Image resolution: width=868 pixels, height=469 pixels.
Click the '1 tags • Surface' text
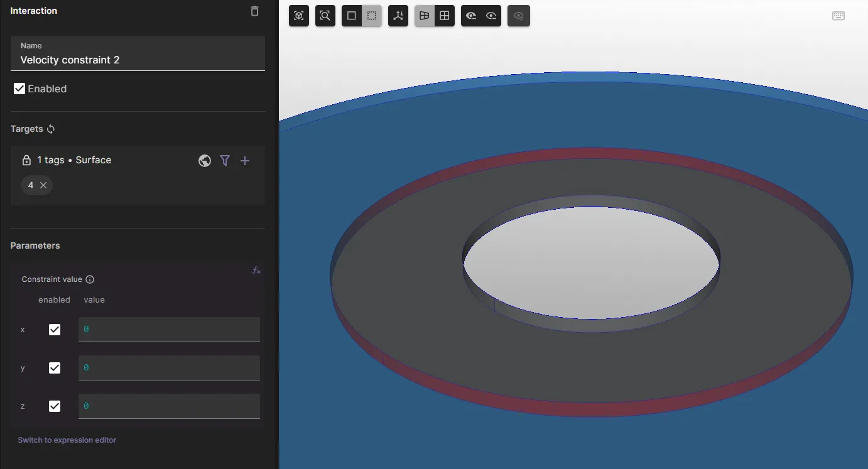tap(74, 160)
